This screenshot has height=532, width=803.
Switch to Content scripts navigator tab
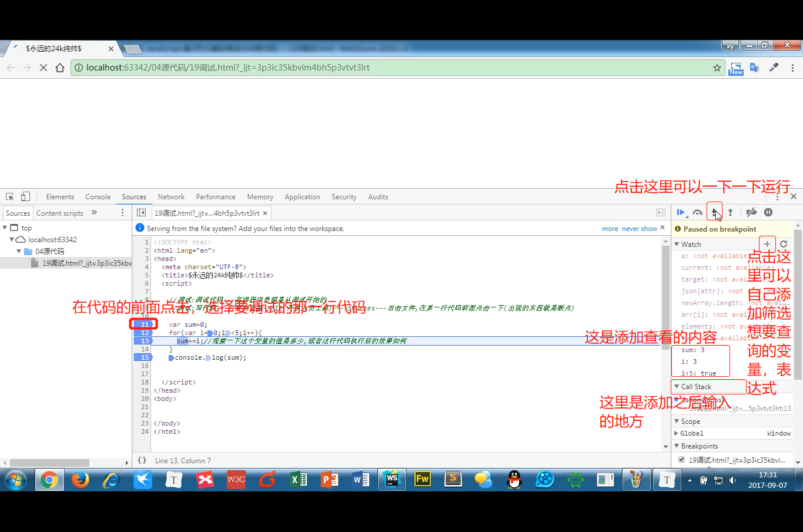[x=59, y=213]
